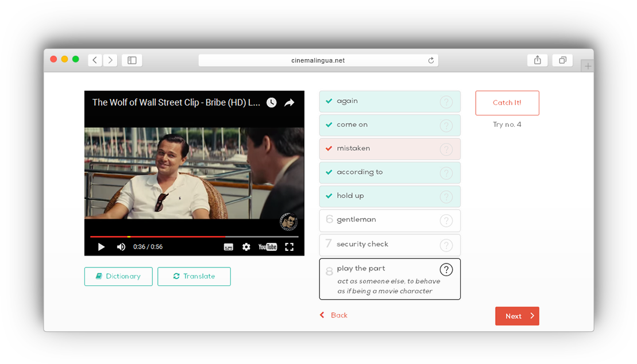637x364 pixels.
Task: Click the video frame to toggle playback
Action: [194, 173]
